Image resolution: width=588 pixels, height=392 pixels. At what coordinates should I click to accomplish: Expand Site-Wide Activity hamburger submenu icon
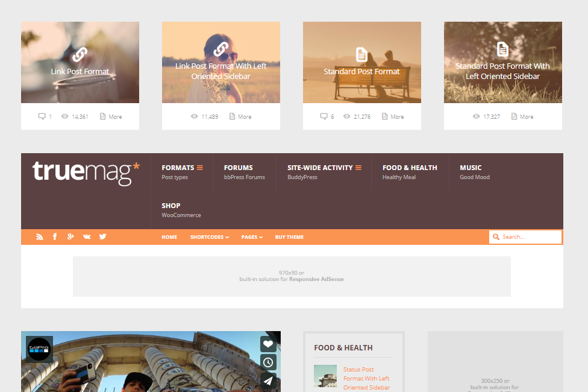click(x=358, y=168)
